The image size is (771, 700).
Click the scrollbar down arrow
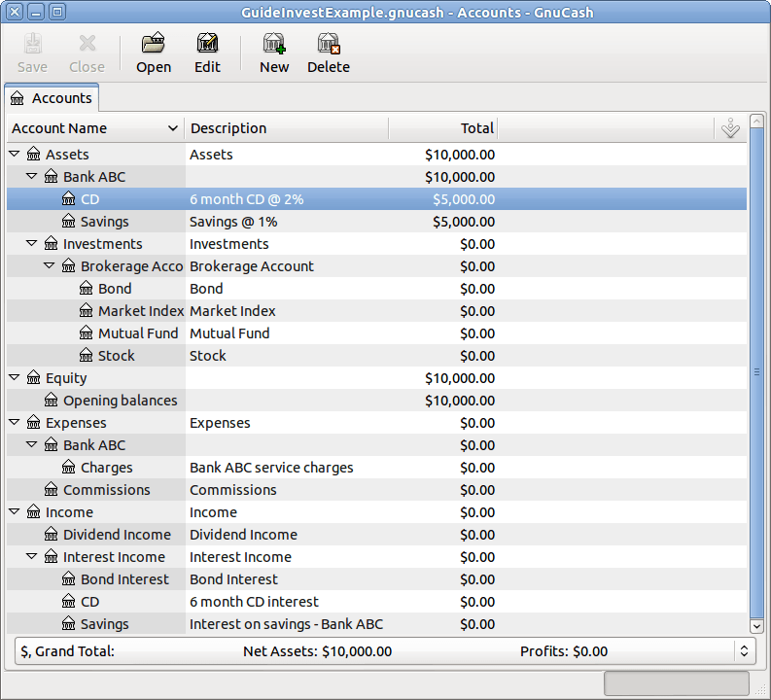[756, 626]
